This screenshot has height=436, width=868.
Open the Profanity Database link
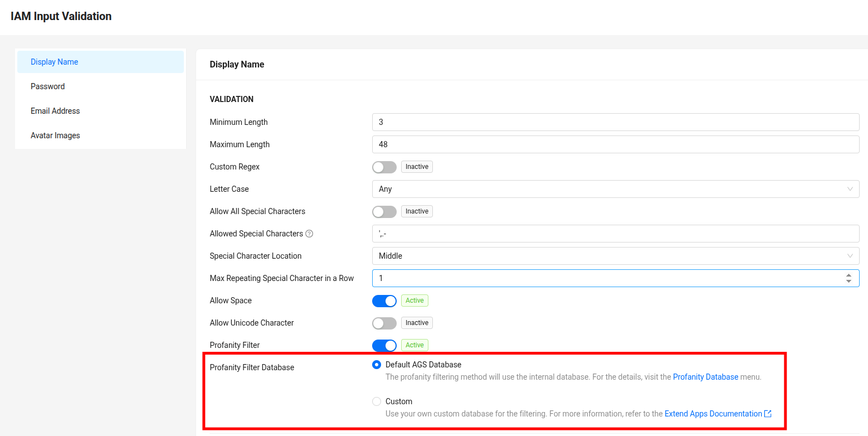(x=705, y=377)
